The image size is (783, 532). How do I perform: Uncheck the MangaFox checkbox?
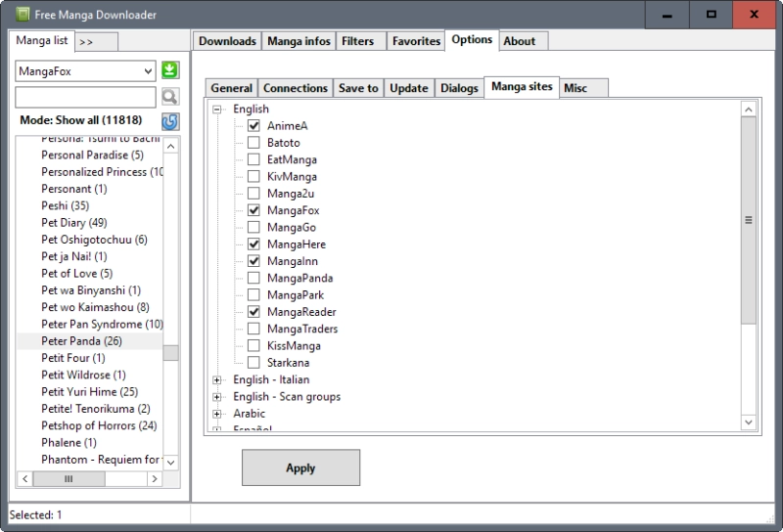(253, 210)
